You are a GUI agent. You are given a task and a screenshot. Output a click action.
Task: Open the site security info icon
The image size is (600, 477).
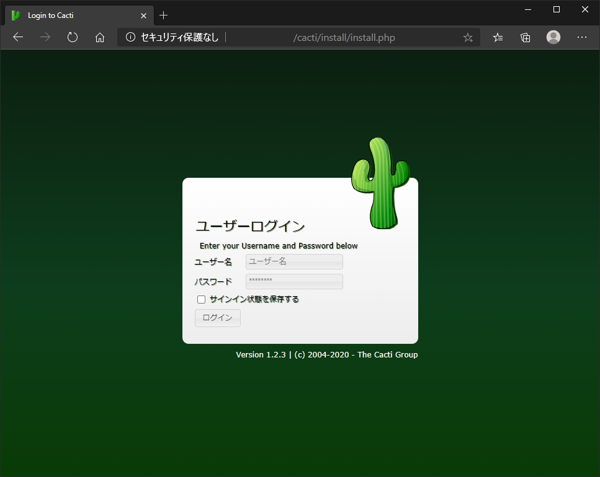(130, 37)
